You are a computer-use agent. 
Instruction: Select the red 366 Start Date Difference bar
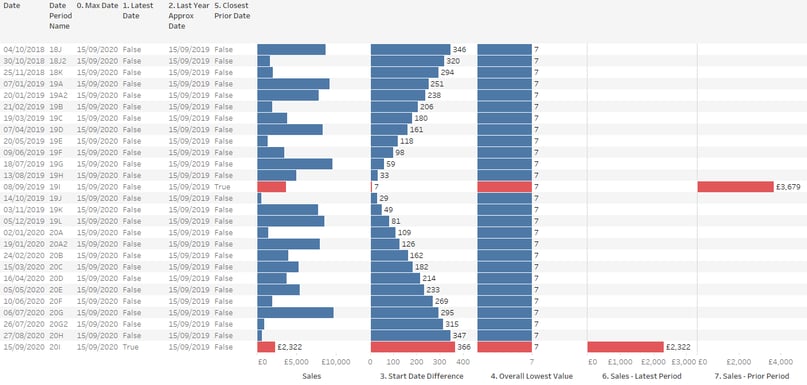point(413,347)
